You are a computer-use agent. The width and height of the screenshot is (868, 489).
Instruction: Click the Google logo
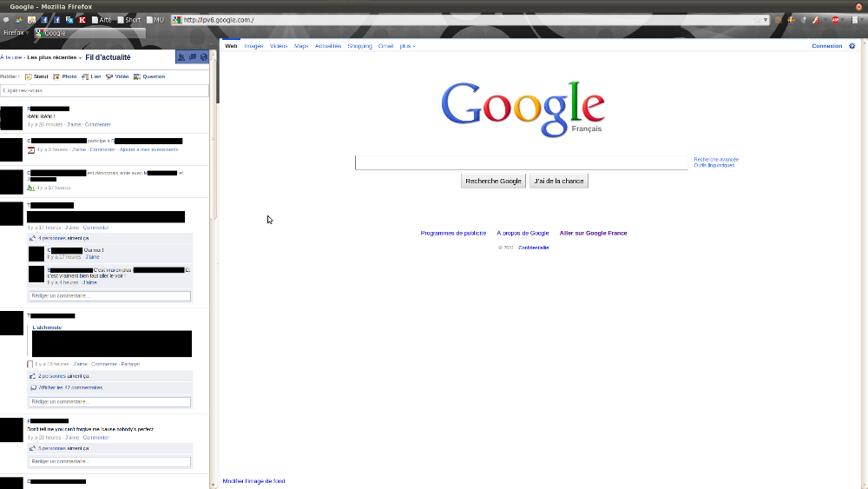(523, 109)
